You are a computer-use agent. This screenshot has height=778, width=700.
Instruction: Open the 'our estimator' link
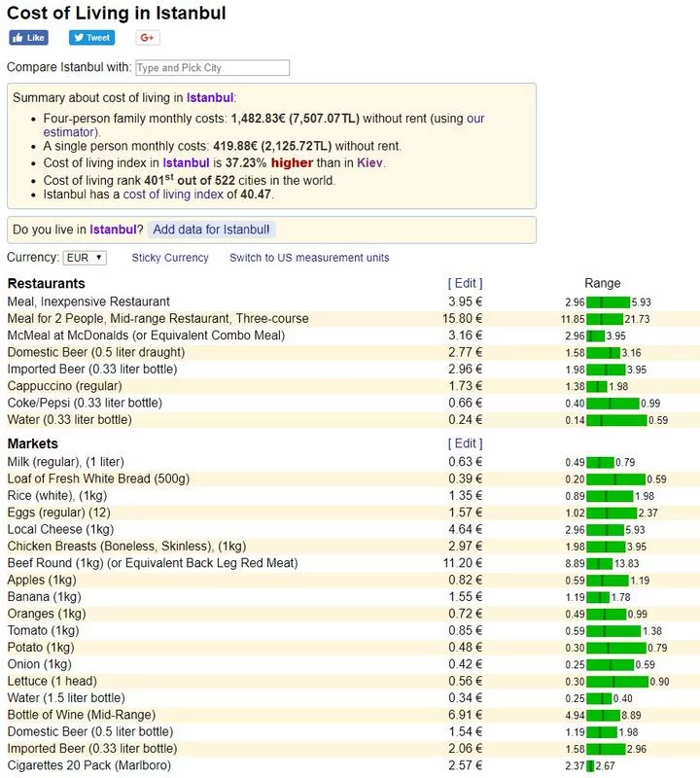click(x=71, y=132)
